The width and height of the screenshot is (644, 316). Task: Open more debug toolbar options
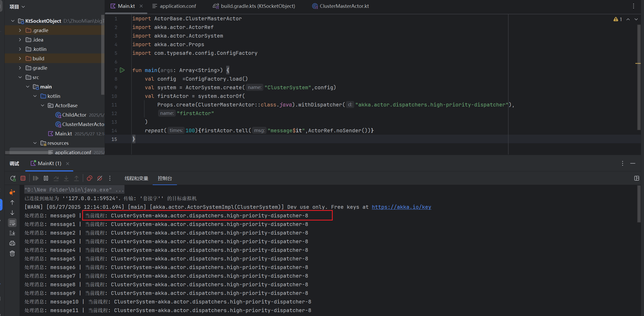(110, 178)
